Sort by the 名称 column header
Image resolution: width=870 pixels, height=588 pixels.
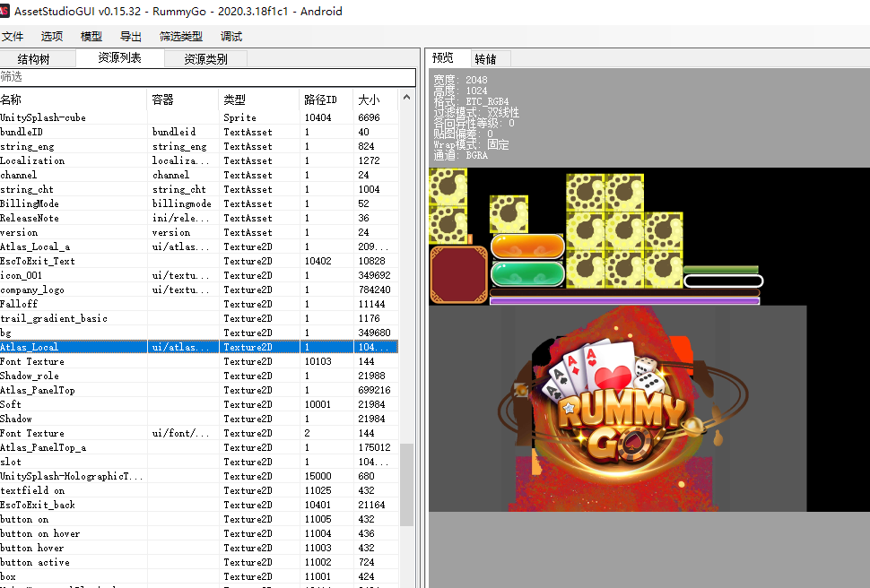(x=74, y=99)
